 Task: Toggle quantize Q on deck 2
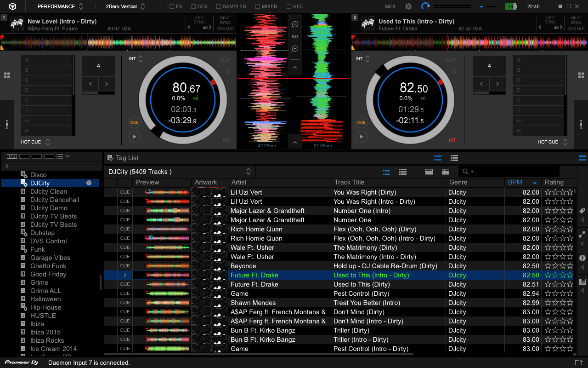pyautogui.click(x=454, y=71)
